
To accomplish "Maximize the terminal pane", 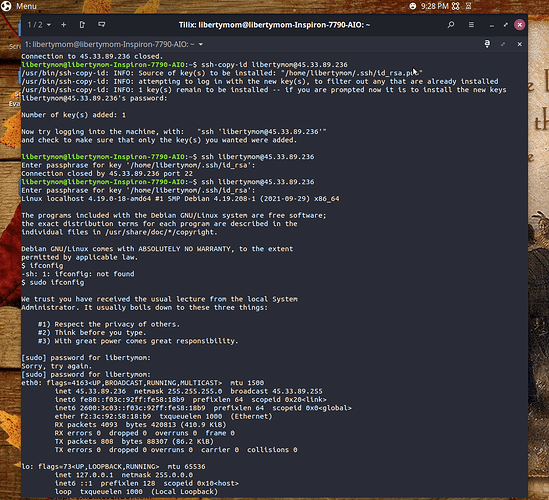I will (x=503, y=44).
